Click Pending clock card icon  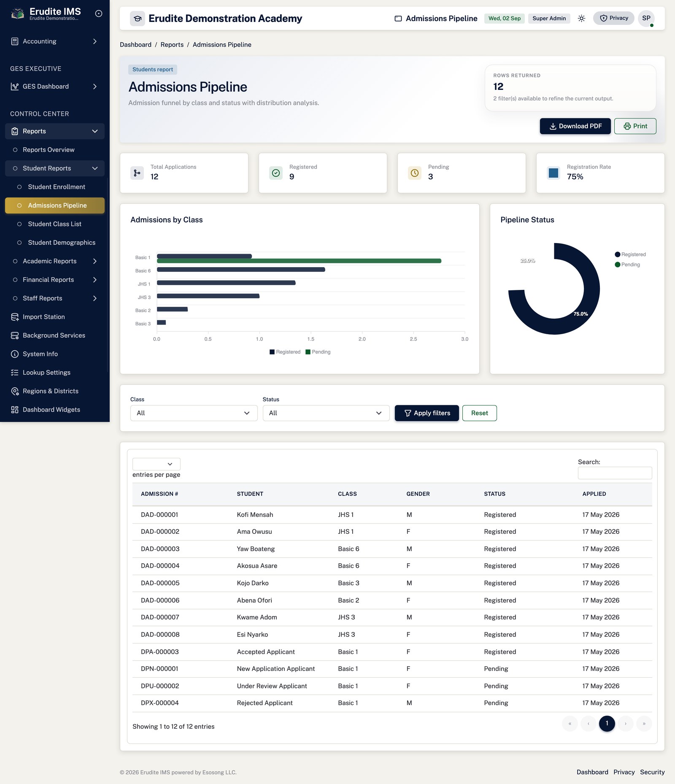[415, 173]
